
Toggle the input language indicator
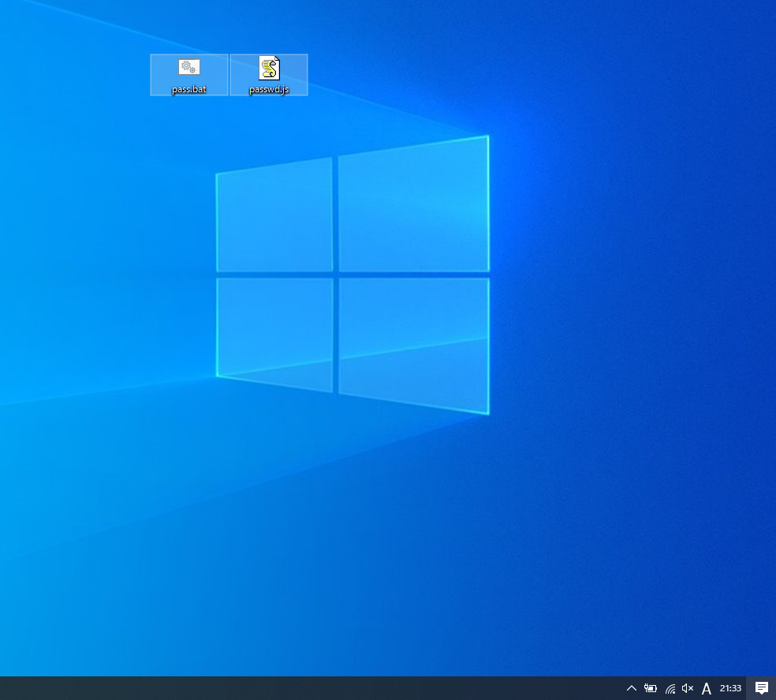click(707, 688)
